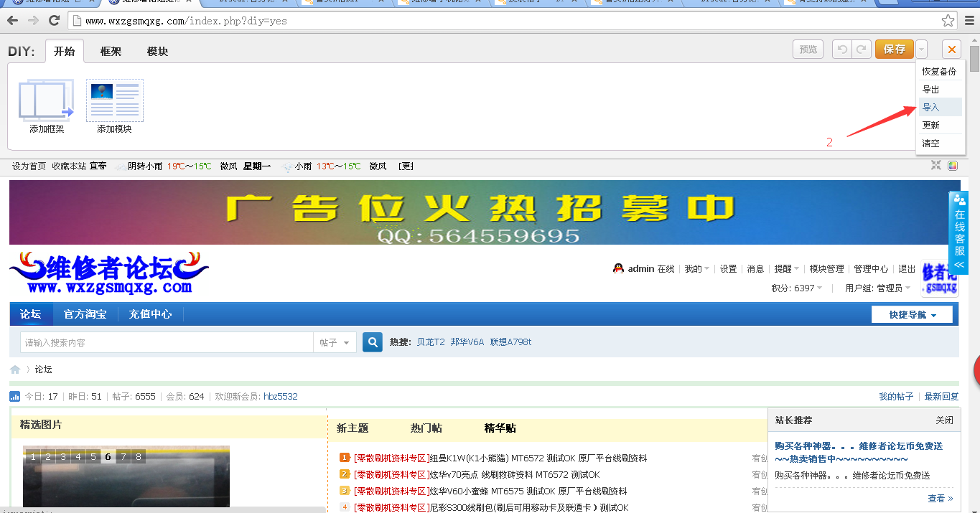The height and width of the screenshot is (513, 980).
Task: Open the 管理中心 link
Action: (870, 269)
